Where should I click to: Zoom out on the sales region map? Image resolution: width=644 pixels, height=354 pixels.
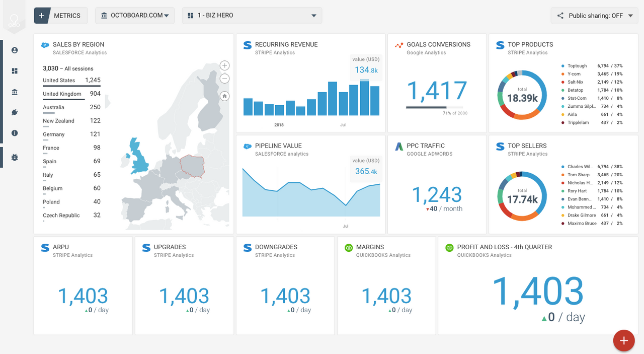[x=225, y=79]
